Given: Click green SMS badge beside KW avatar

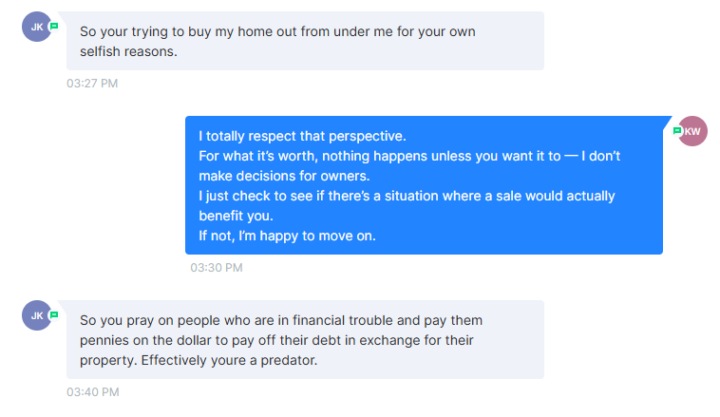Looking at the screenshot, I should pyautogui.click(x=677, y=130).
